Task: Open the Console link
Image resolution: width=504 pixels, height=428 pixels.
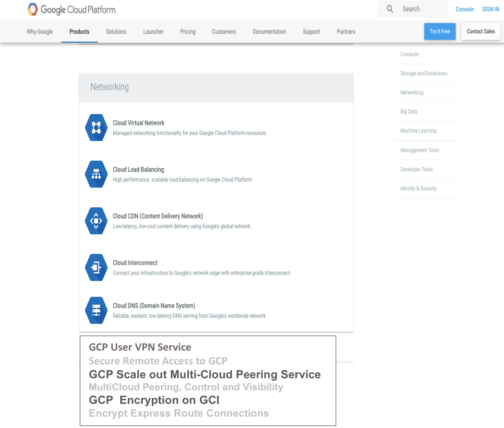Action: click(465, 9)
